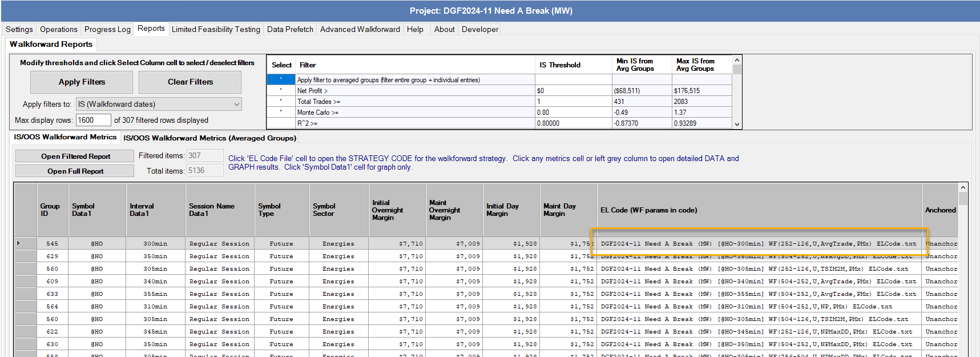Enable the R^2 filter Select cell
This screenshot has height=357, width=980.
[x=281, y=123]
